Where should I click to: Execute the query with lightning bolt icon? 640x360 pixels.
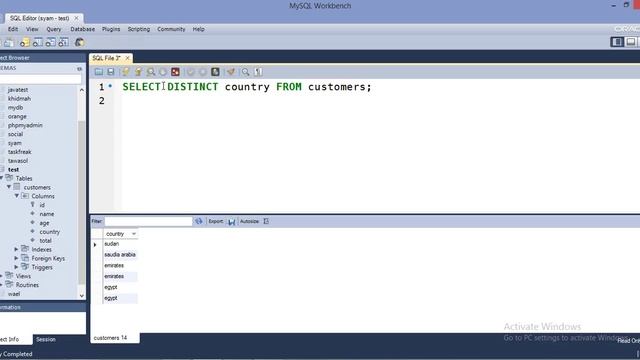point(125,72)
